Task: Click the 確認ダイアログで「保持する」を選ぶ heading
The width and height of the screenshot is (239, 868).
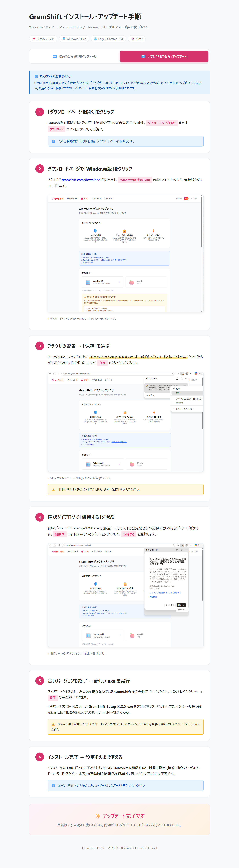Action: click(81, 517)
